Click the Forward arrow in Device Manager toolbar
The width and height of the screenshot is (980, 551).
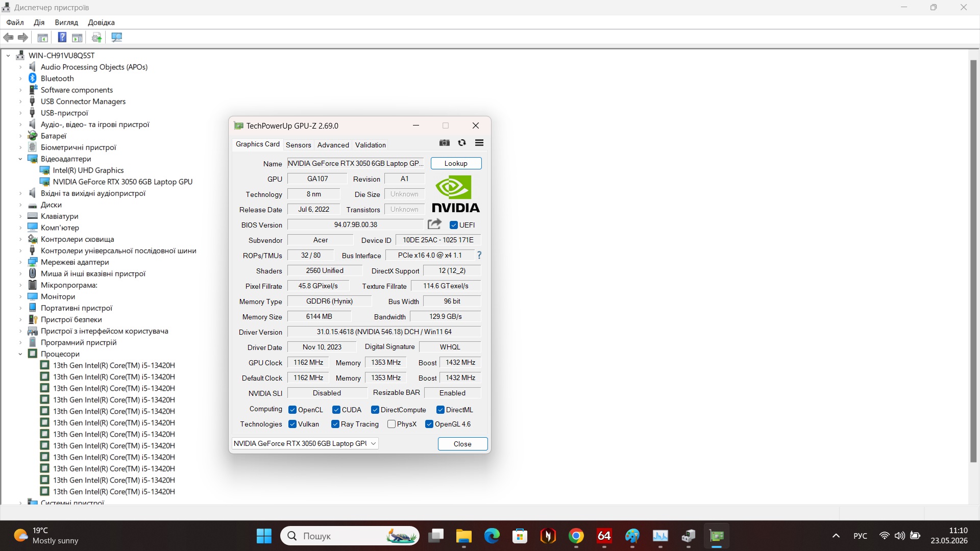pos(23,37)
